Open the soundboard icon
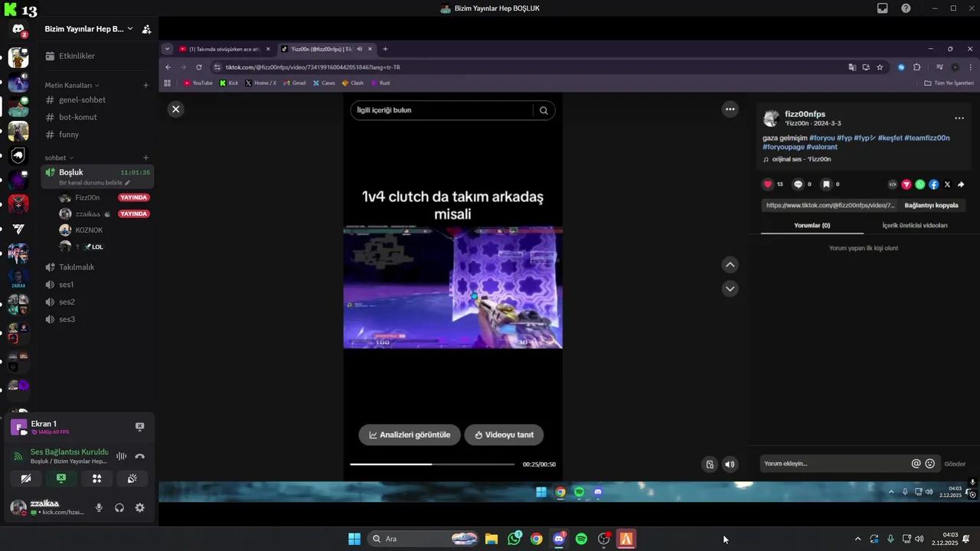 tap(132, 478)
